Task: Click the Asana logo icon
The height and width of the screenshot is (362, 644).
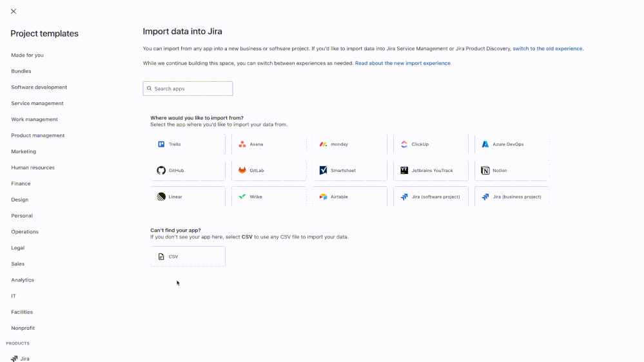Action: (242, 144)
